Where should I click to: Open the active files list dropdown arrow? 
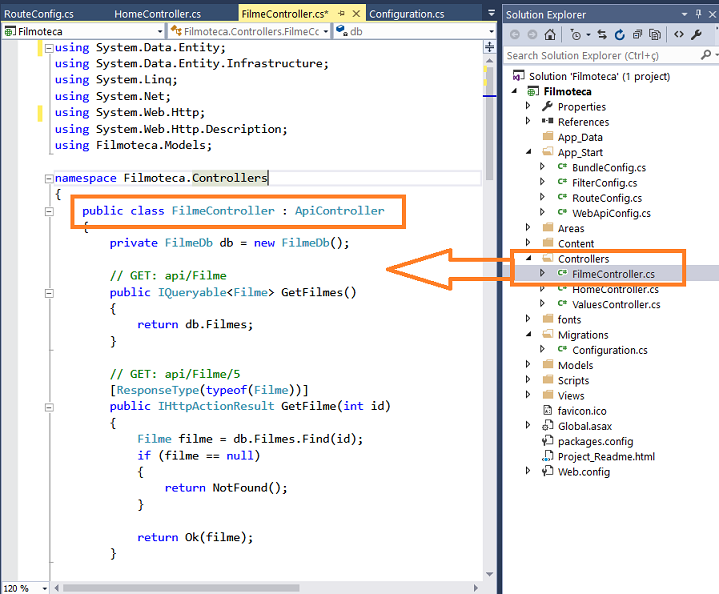coord(492,13)
